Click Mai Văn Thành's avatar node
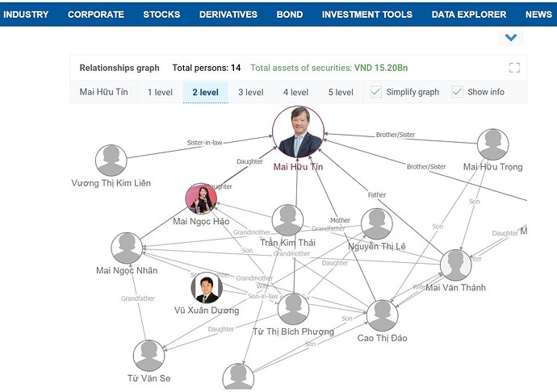The height and width of the screenshot is (392, 557). [456, 265]
